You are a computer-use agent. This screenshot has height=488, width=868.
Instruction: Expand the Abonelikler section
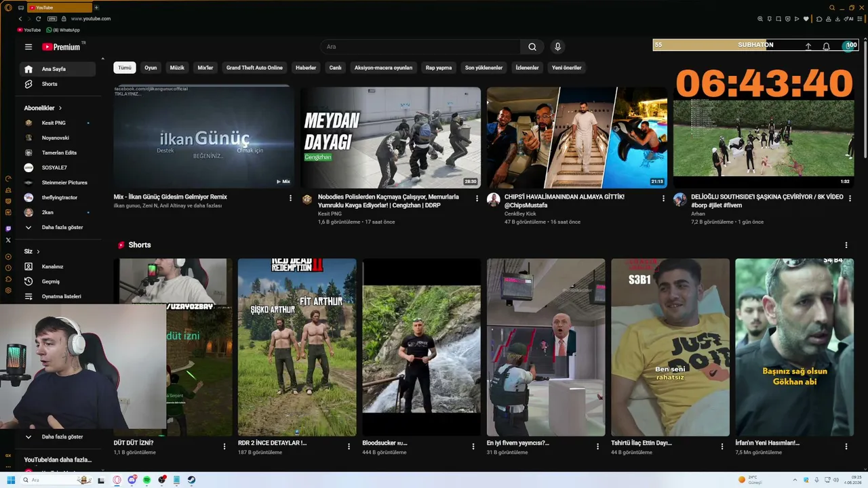pyautogui.click(x=43, y=108)
